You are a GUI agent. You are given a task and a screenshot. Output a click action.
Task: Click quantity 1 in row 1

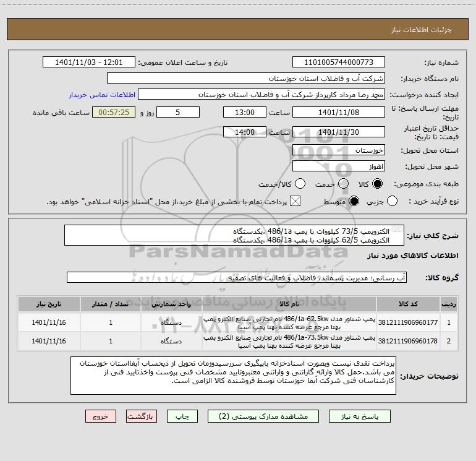[x=111, y=322]
